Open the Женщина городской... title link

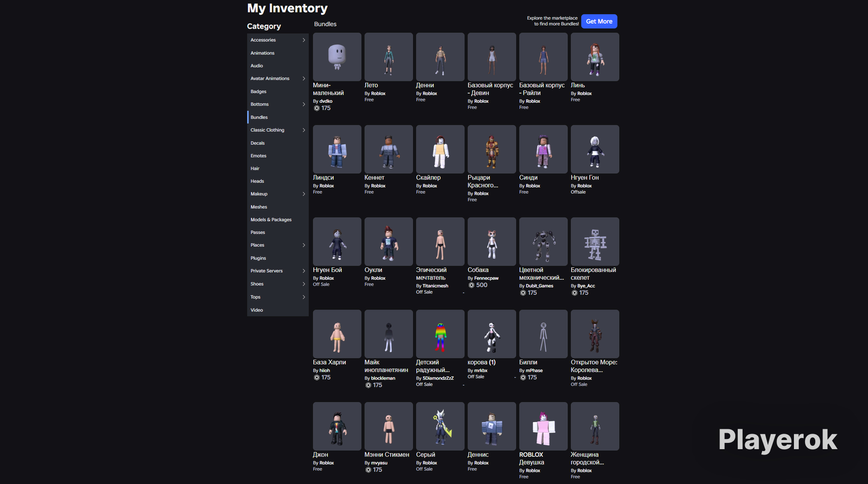click(x=587, y=459)
